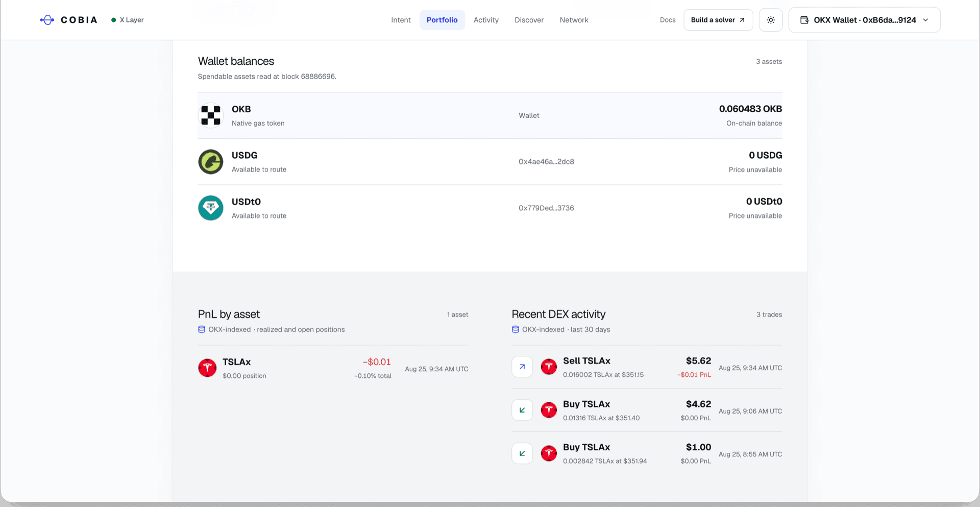Click the USDG contract address 0x4ae46a...2dc8

pyautogui.click(x=546, y=162)
